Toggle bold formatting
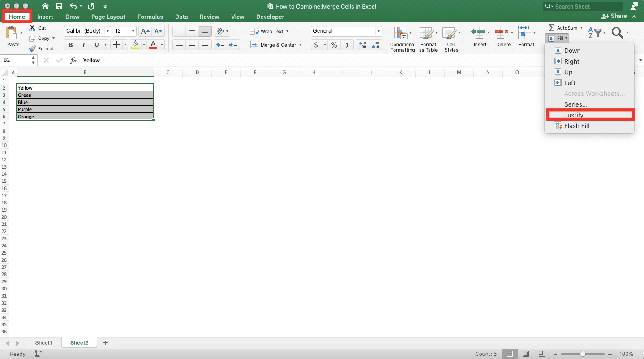The height and width of the screenshot is (359, 644). coord(70,45)
